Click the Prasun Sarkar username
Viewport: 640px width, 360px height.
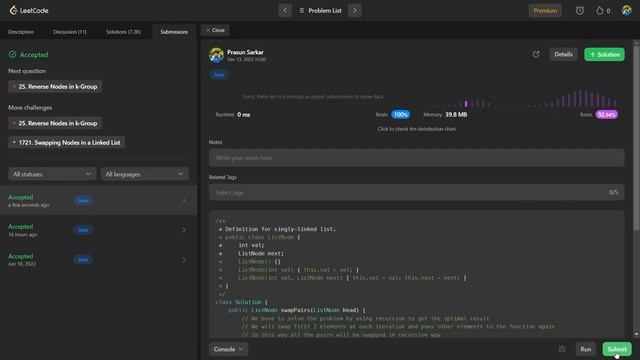tap(245, 52)
